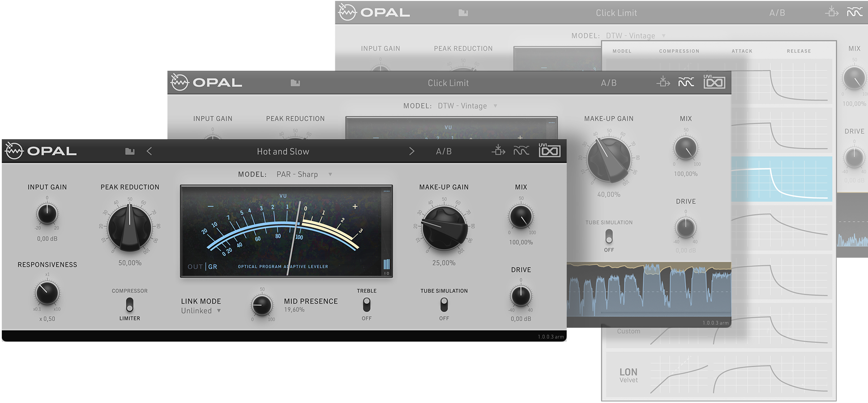Click mix value 100,00% in front window

(521, 242)
